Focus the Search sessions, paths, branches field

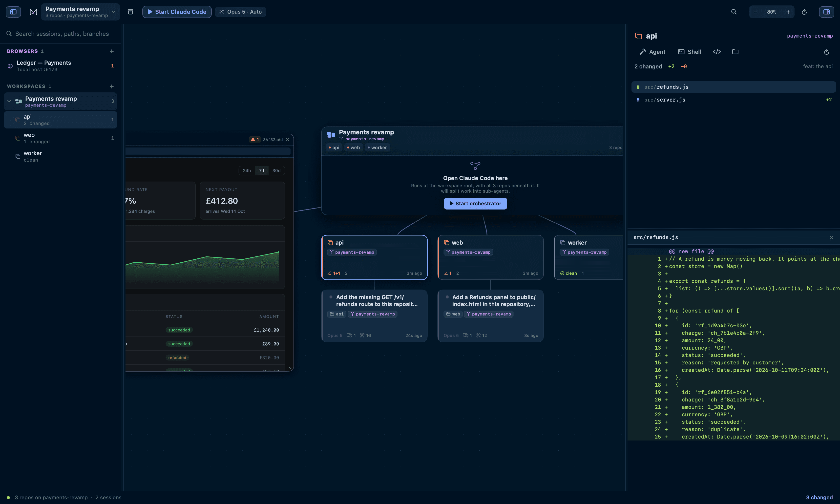click(x=61, y=34)
